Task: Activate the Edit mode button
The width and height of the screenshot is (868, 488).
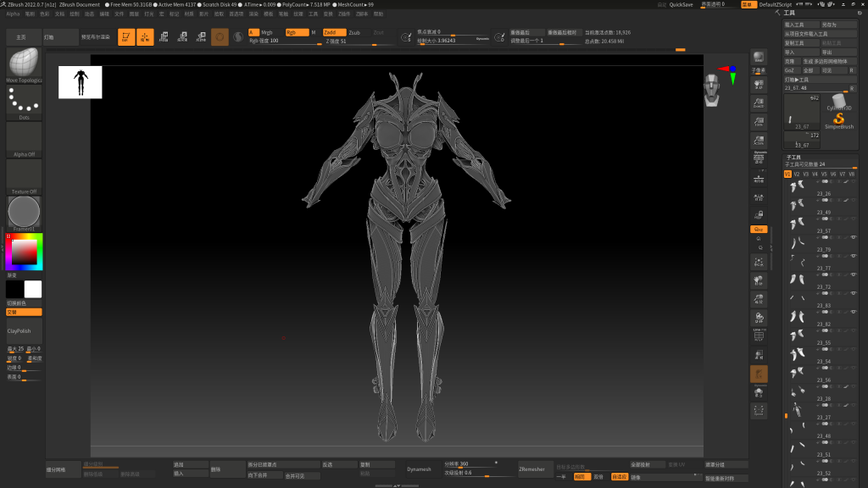Action: click(x=126, y=36)
